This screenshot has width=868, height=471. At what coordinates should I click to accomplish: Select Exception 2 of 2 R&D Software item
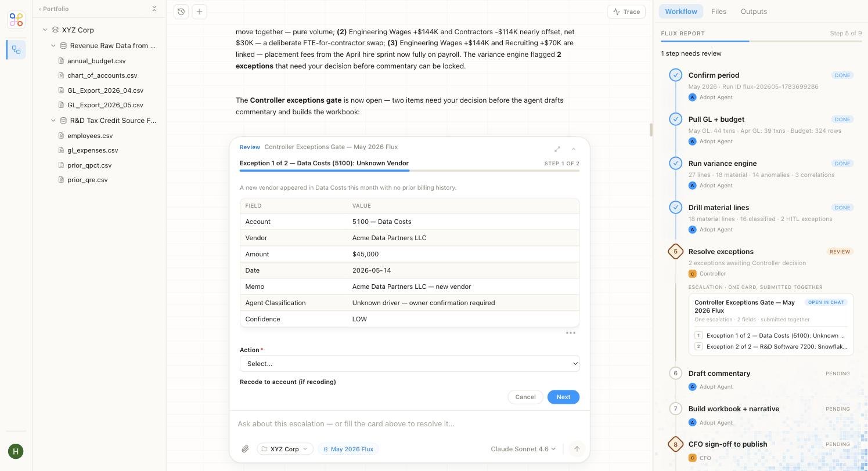770,346
